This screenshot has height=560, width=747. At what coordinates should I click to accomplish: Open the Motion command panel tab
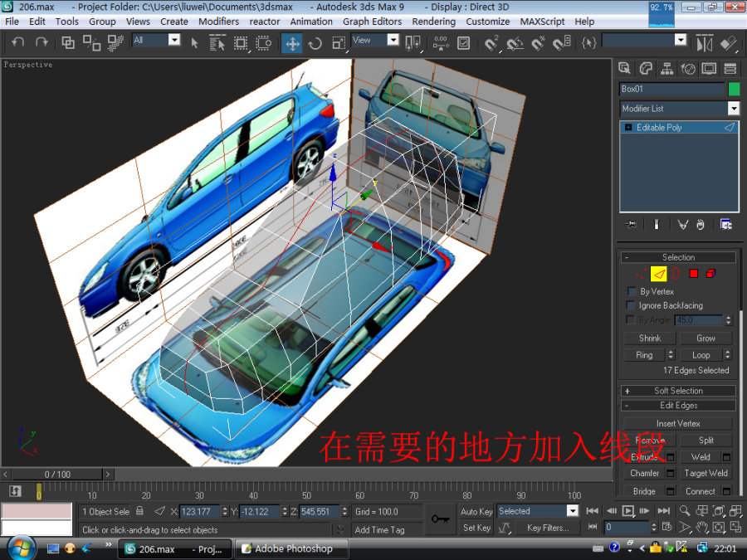[x=688, y=69]
